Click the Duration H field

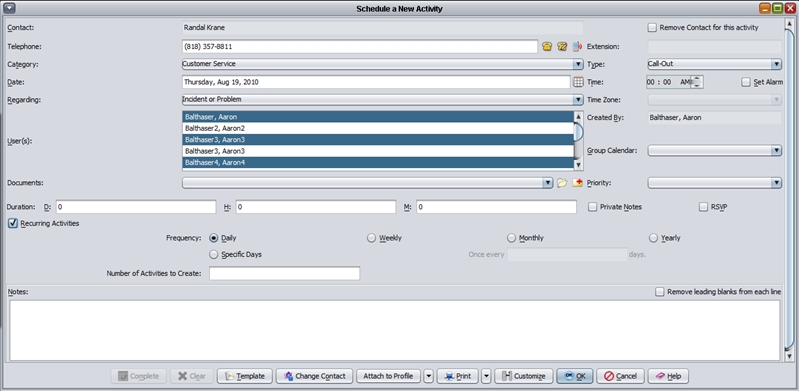tap(315, 207)
